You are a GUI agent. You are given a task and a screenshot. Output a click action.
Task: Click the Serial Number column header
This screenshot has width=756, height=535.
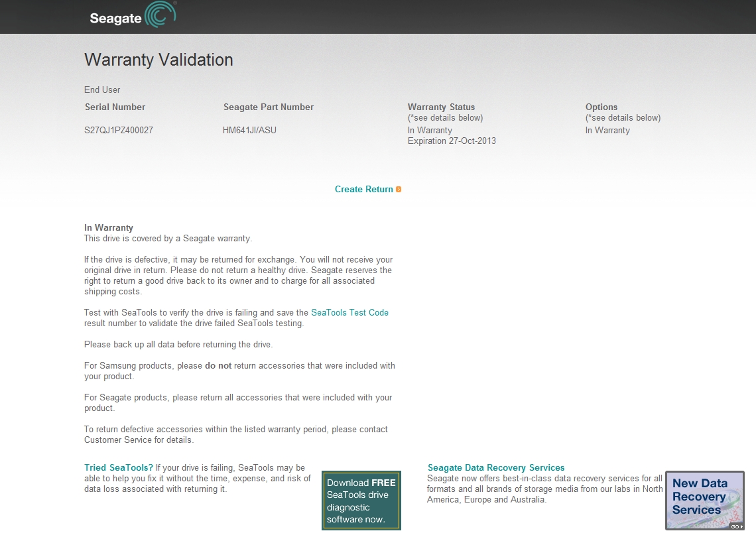coord(115,107)
